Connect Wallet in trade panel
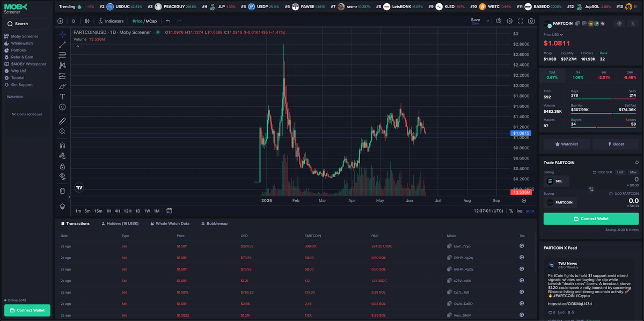 (x=591, y=218)
